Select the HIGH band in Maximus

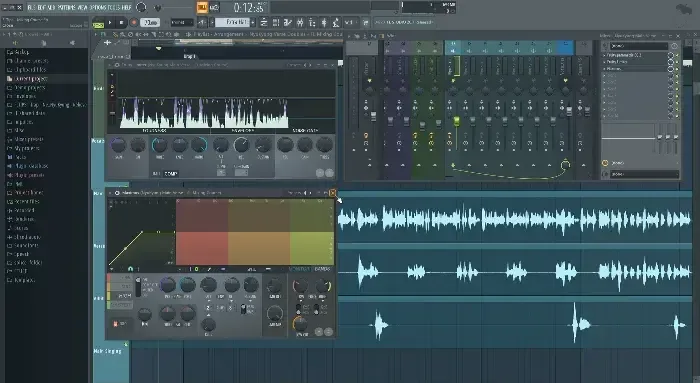click(121, 296)
